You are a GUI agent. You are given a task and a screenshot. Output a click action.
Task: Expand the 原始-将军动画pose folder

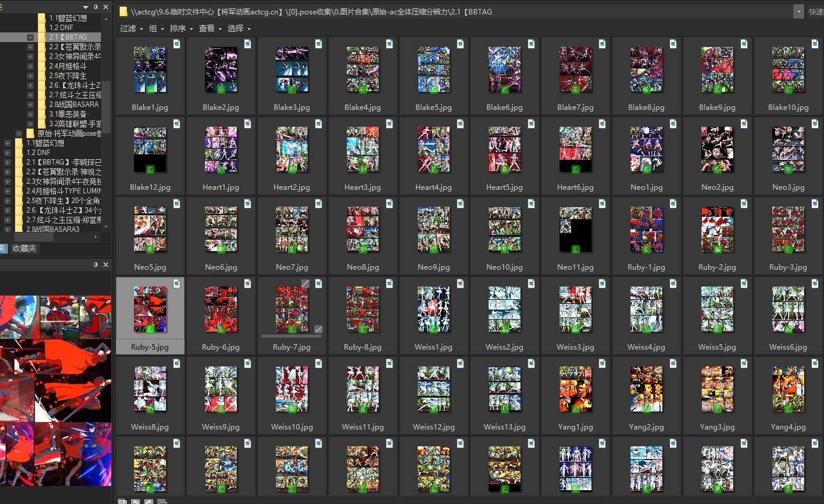point(19,133)
